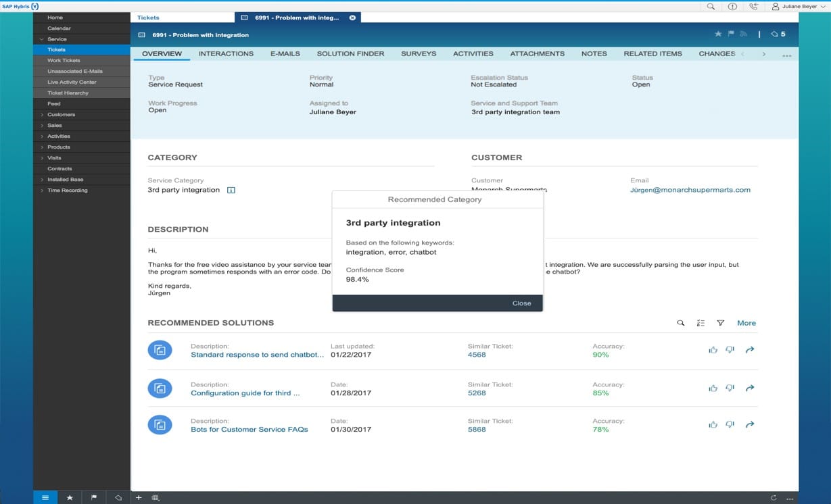Filter recommended solutions with funnel icon

pyautogui.click(x=721, y=323)
